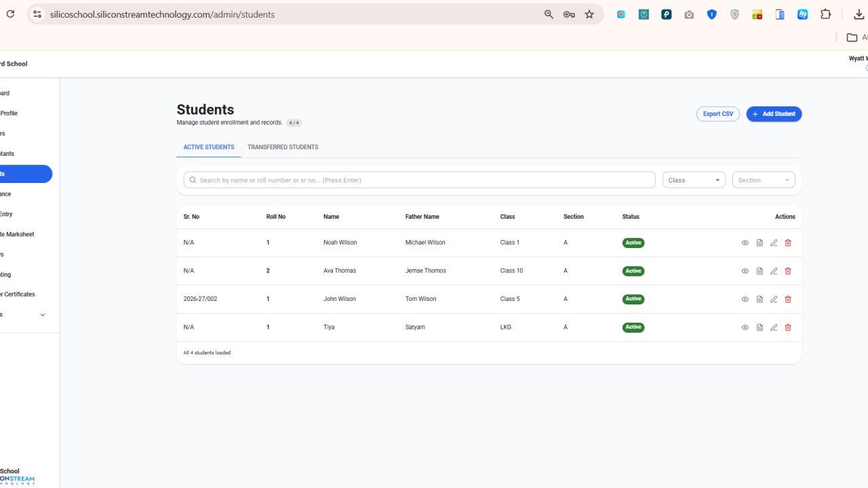Open the document icon for Ava Thomas

coord(759,271)
